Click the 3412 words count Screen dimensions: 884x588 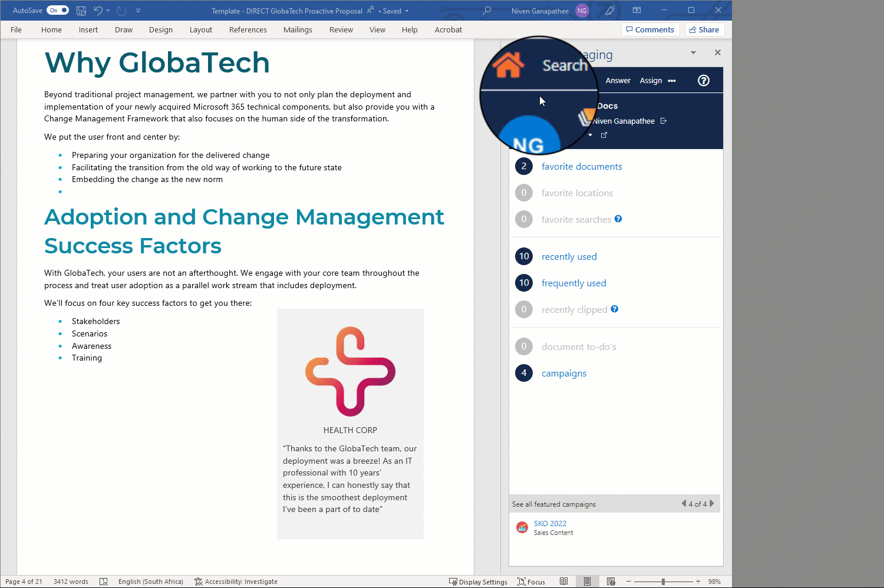(x=71, y=582)
